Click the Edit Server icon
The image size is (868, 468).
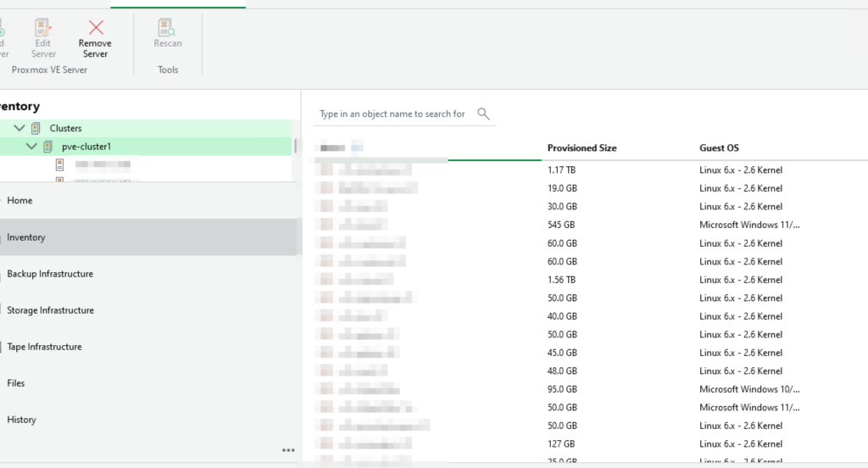(x=43, y=28)
